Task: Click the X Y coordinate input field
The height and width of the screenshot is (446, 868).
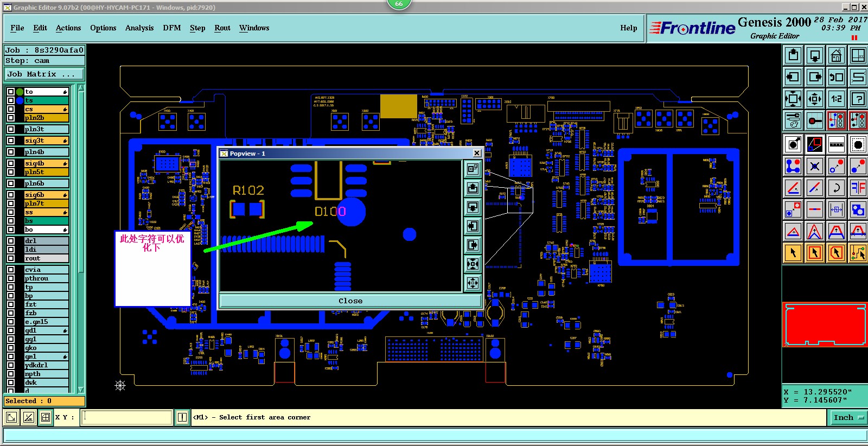Action: tap(127, 417)
